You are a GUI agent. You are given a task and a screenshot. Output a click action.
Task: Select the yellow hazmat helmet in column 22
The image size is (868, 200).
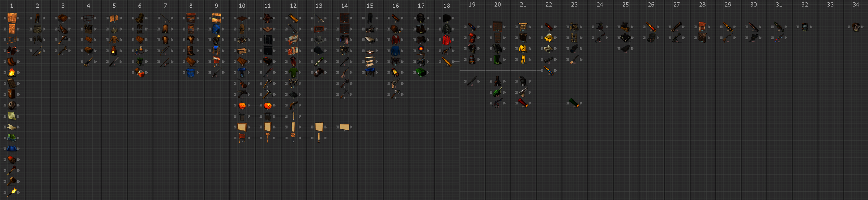[x=549, y=38]
